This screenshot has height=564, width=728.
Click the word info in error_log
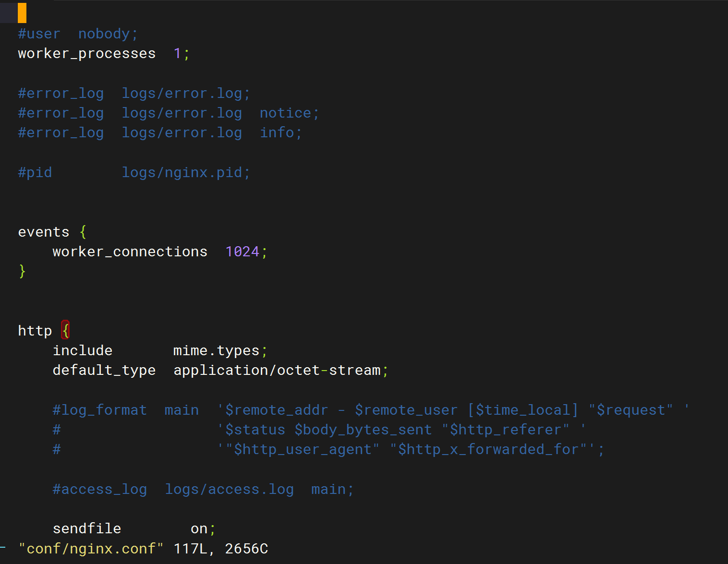[277, 132]
